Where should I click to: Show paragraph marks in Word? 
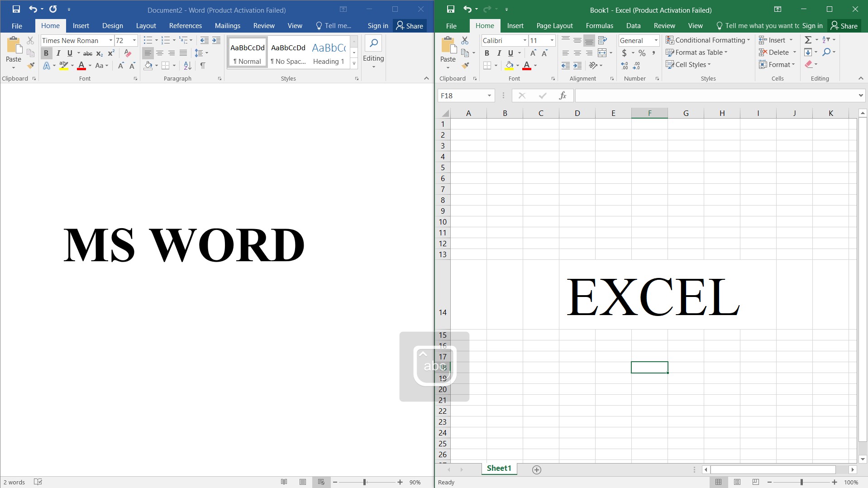click(203, 65)
